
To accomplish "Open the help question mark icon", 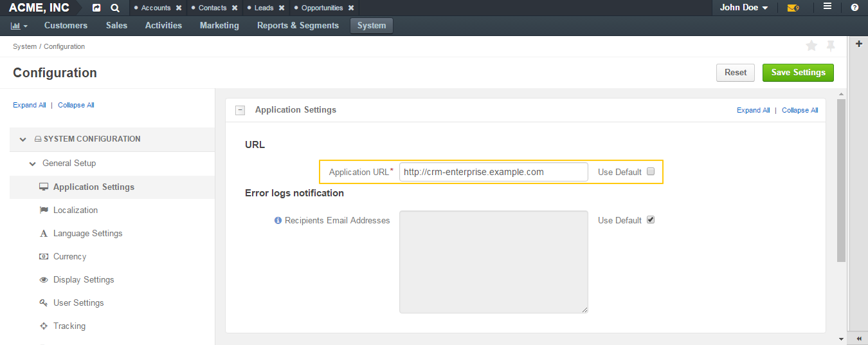I will point(854,8).
